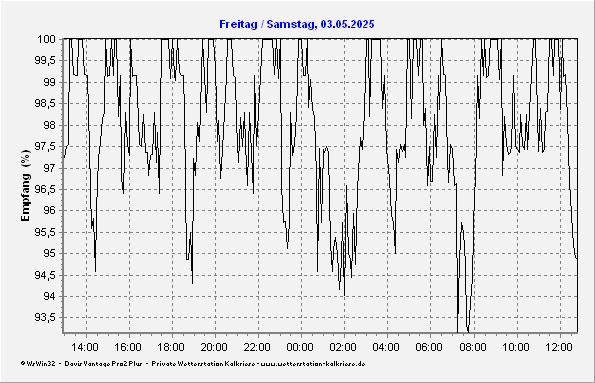
Task: Click the y-axis value '97,5'
Action: [45, 147]
